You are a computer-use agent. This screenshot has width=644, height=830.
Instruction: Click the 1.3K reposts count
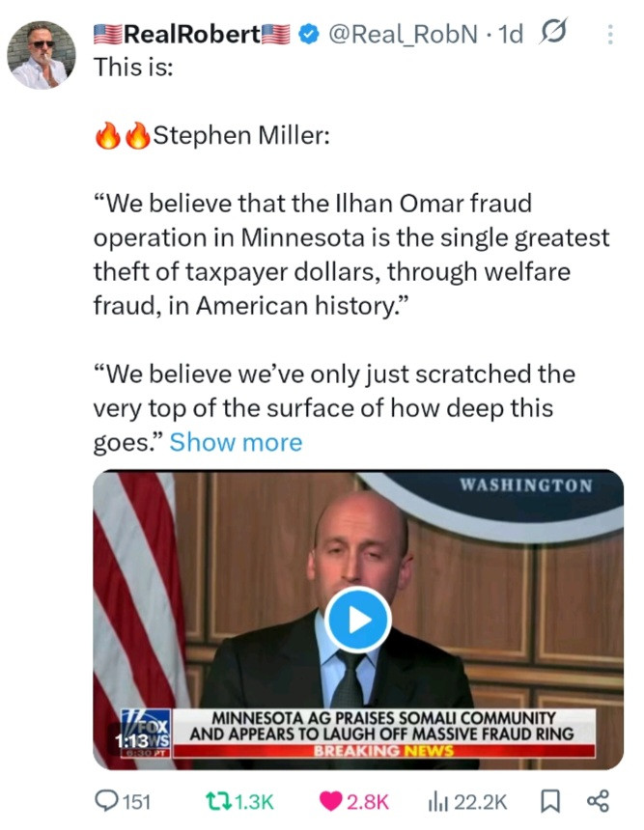(x=255, y=801)
